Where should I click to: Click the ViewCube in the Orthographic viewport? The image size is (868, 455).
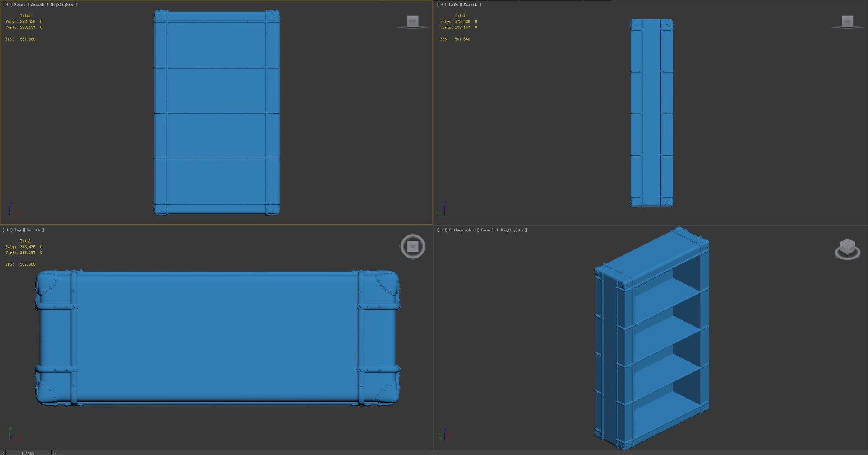click(x=847, y=249)
